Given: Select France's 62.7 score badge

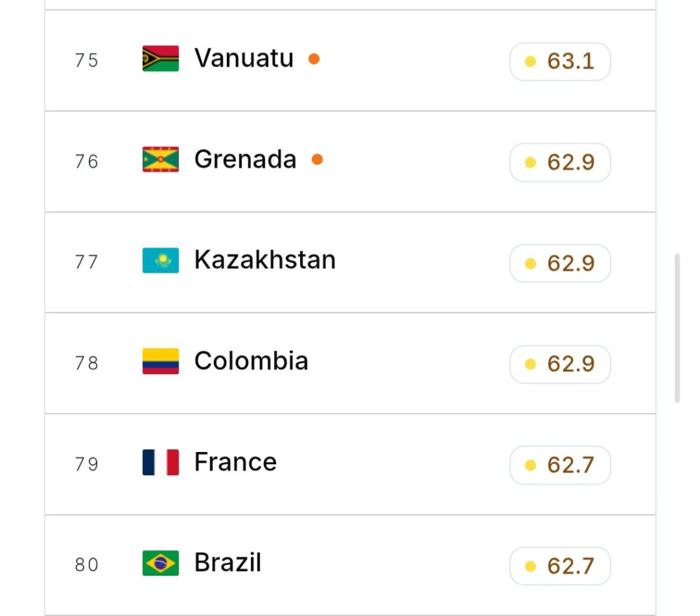Looking at the screenshot, I should point(560,465).
